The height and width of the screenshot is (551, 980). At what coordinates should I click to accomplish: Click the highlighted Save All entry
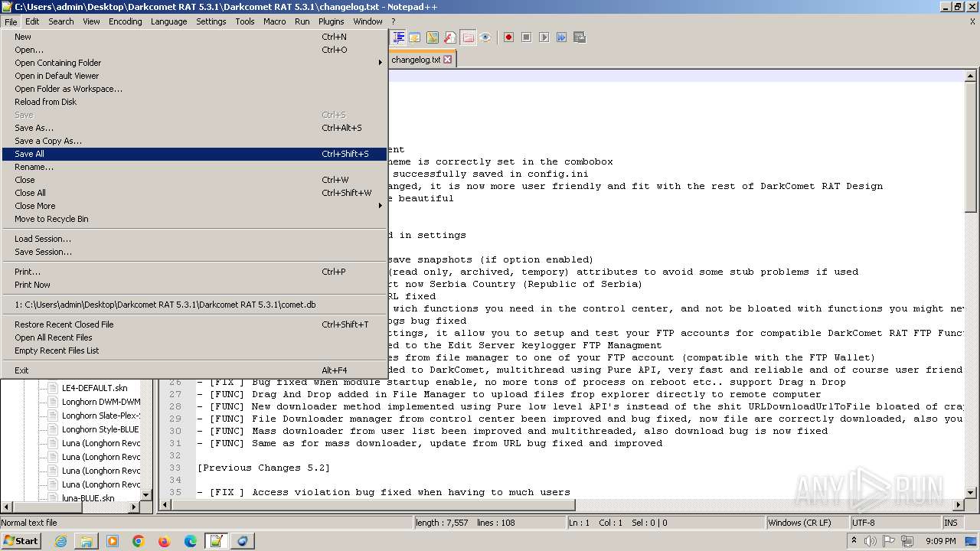[194, 154]
